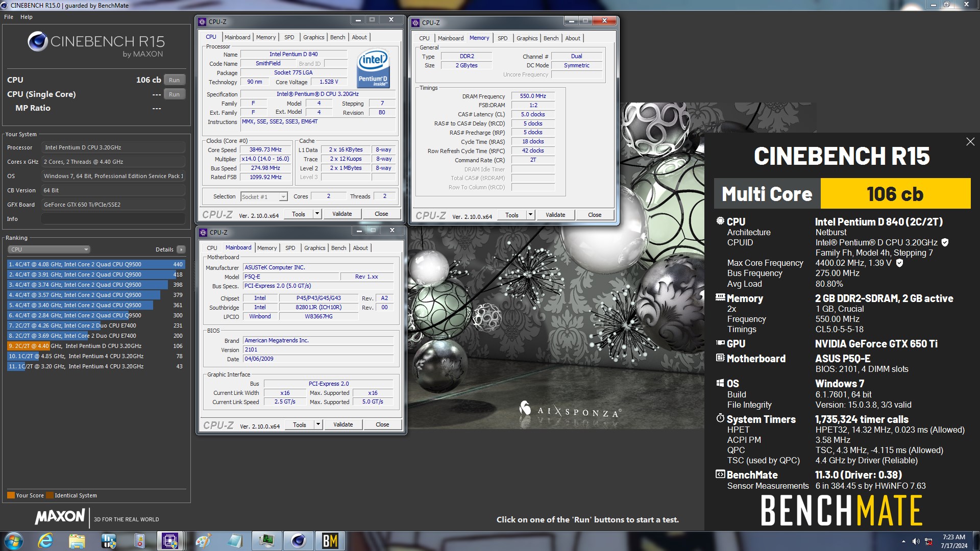This screenshot has width=980, height=551.
Task: Select ranking row Pentium D 4.40 GHz
Action: click(96, 346)
